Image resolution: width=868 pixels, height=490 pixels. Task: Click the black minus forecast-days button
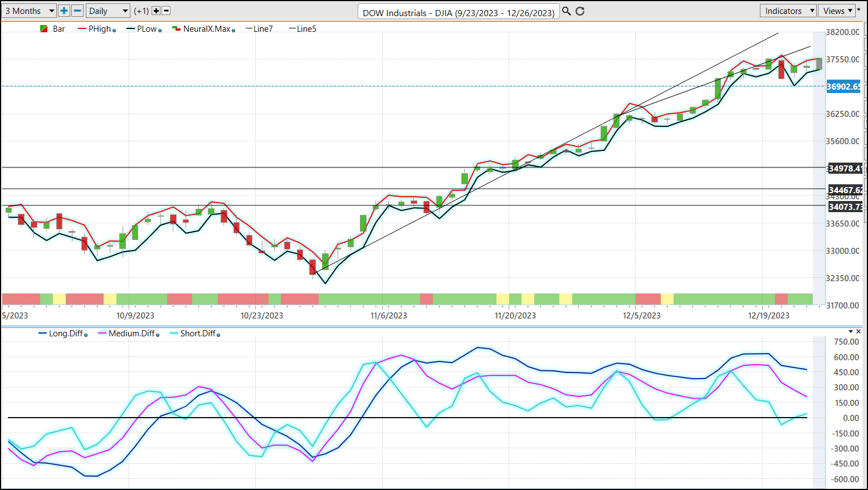(x=166, y=11)
